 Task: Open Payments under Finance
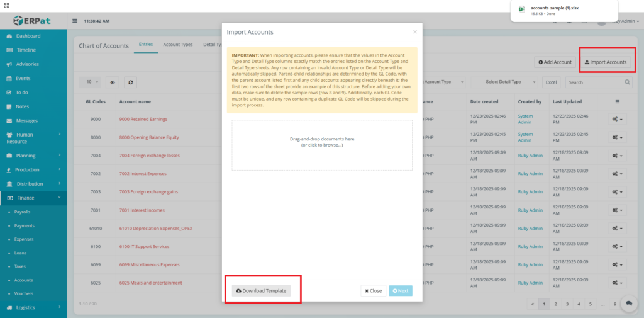click(x=25, y=225)
